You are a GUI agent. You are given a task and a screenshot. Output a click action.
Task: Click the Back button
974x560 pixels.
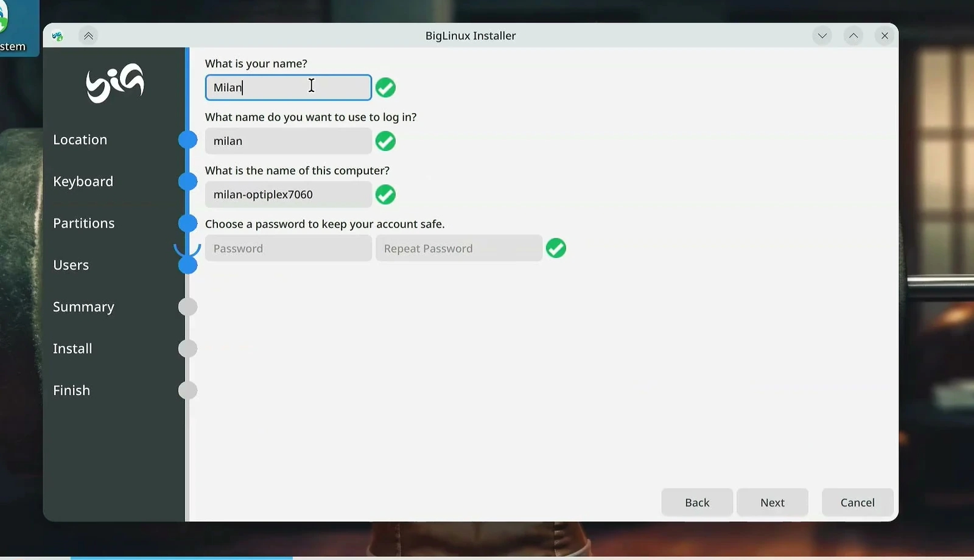click(697, 502)
